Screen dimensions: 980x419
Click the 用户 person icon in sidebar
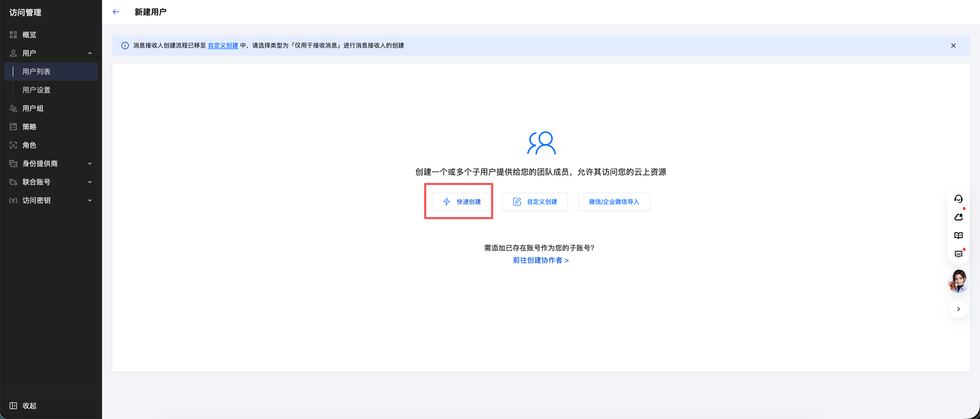point(13,53)
